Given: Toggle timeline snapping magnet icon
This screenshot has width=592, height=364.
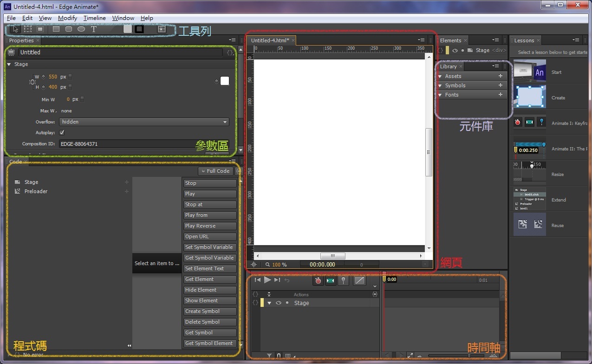Looking at the screenshot, I should (x=279, y=356).
